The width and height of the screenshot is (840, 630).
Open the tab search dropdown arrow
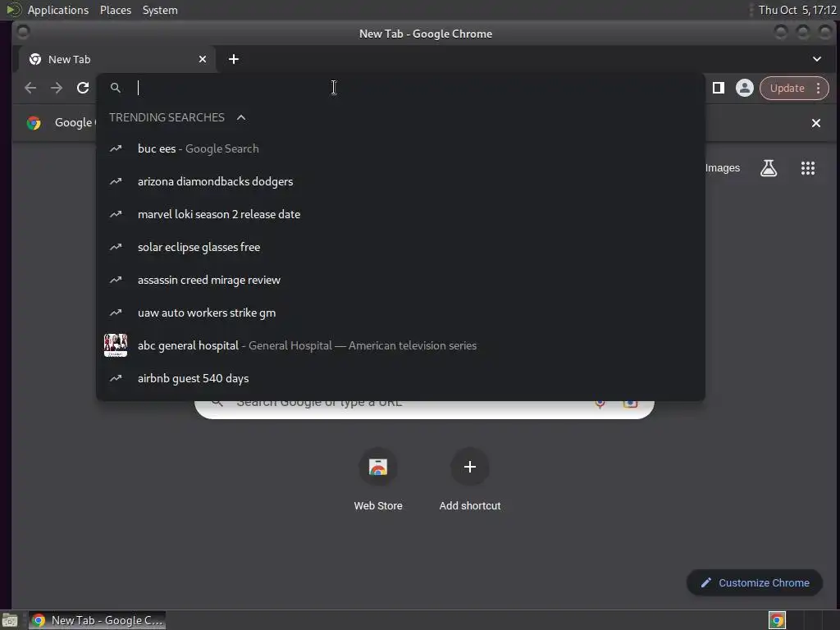[817, 59]
